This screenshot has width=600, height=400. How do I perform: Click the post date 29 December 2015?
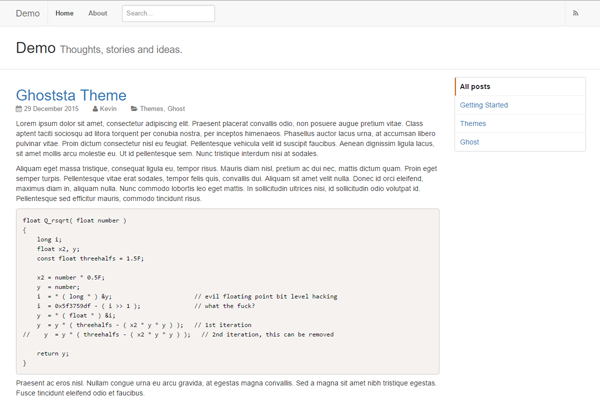coord(51,109)
